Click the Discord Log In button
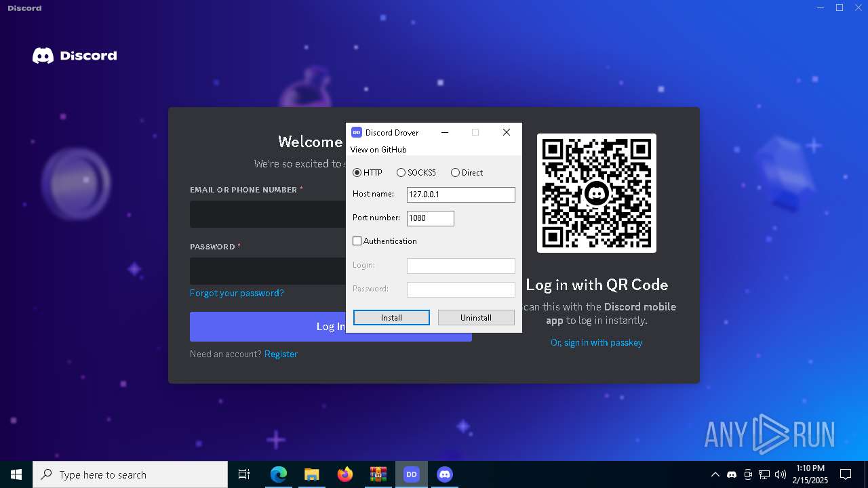The width and height of the screenshot is (868, 488). tap(331, 327)
